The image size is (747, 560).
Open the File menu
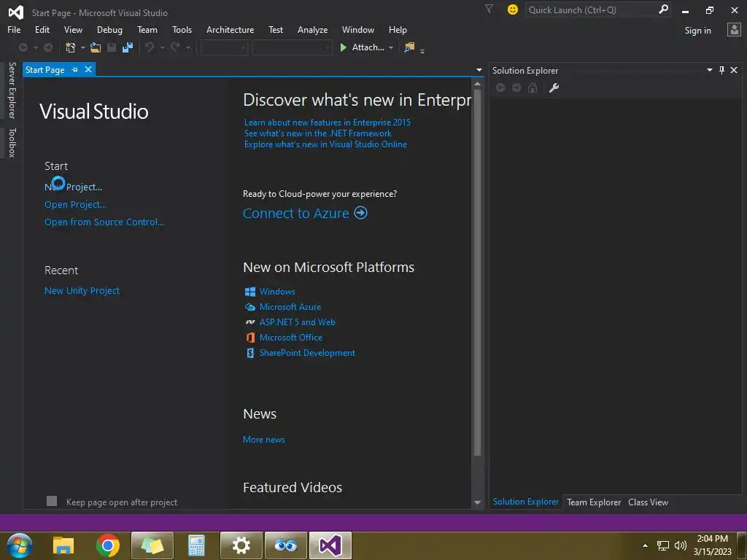[14, 29]
